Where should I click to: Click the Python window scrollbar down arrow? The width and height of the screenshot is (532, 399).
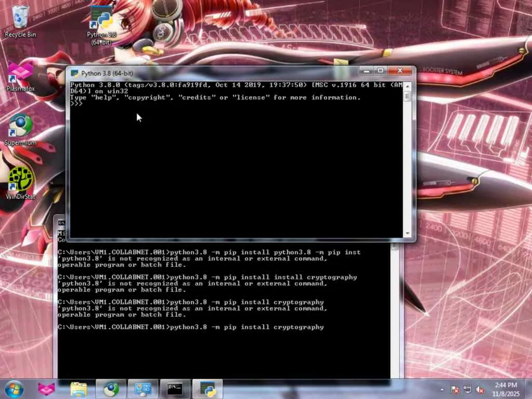407,233
